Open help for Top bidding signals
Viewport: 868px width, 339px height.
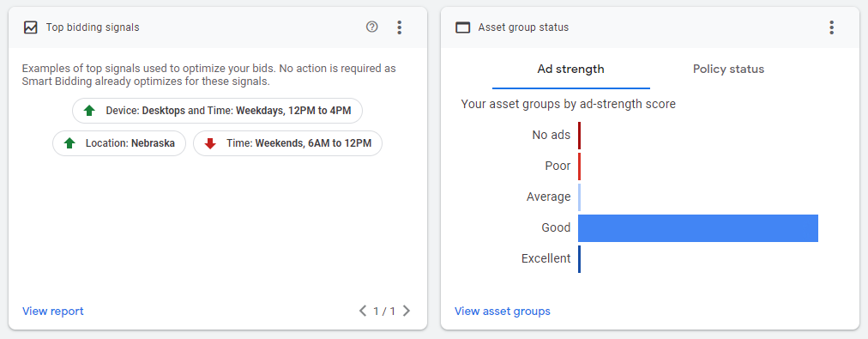(x=372, y=27)
